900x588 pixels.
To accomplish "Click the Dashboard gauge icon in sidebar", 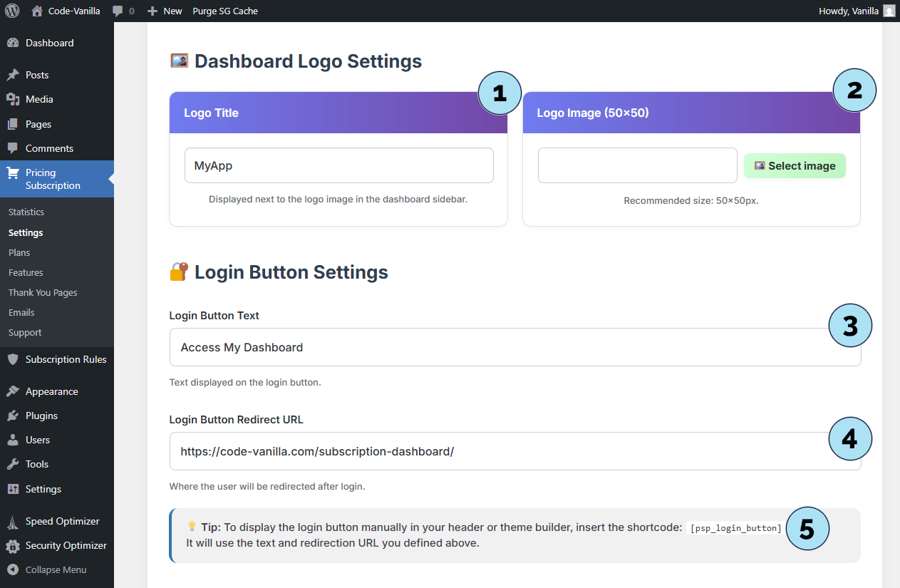I will click(x=13, y=43).
